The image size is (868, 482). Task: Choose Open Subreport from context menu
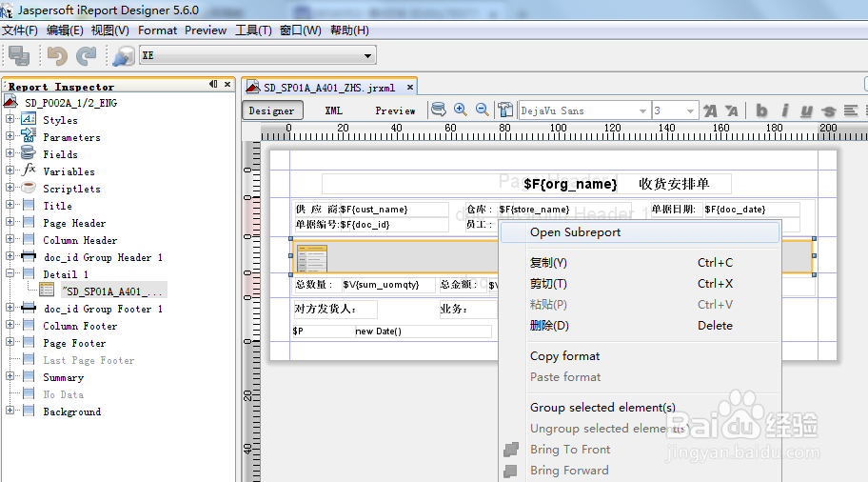tap(640, 232)
